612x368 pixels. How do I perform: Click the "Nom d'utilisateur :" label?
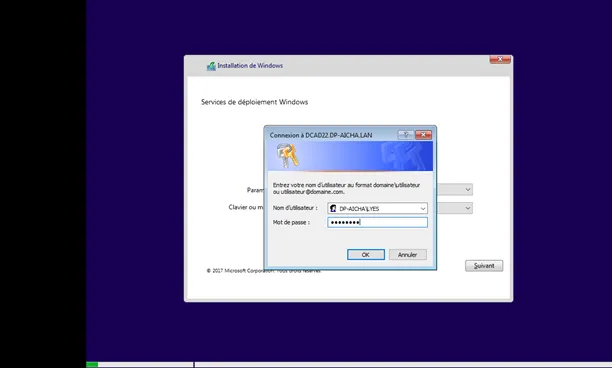(x=295, y=208)
